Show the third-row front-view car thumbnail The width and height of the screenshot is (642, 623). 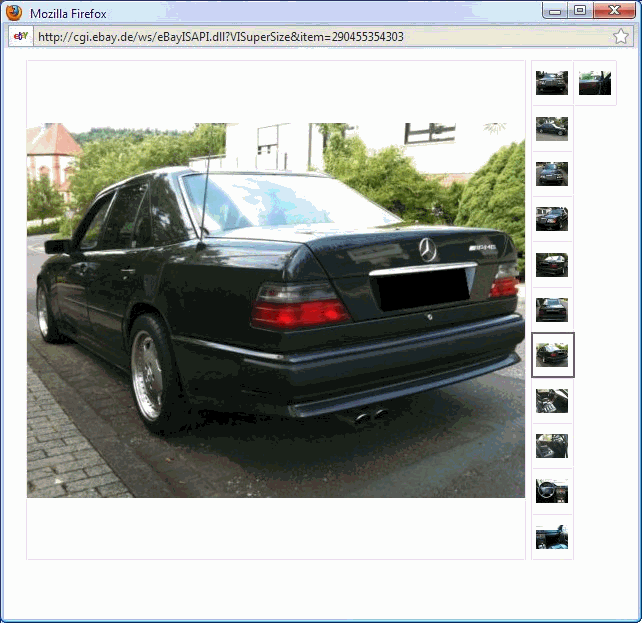pyautogui.click(x=551, y=174)
